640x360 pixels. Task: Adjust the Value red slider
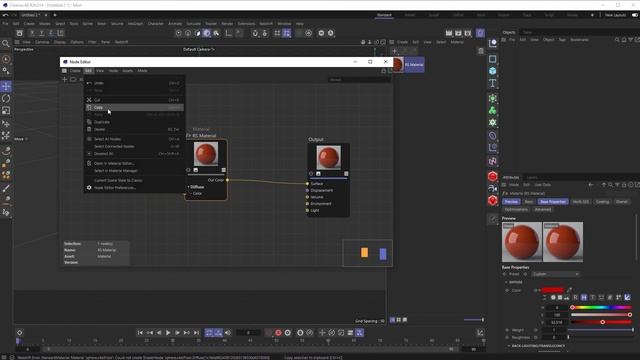tap(601, 322)
